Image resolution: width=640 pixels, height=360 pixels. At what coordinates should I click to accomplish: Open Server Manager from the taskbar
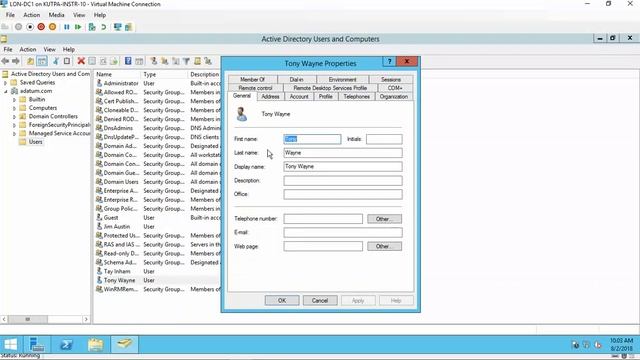[x=37, y=344]
